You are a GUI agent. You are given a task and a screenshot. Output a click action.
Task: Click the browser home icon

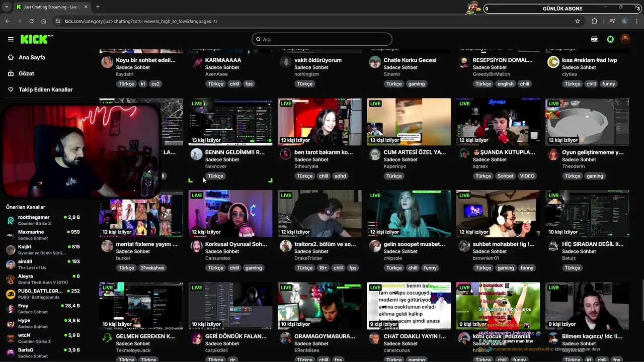point(44,21)
